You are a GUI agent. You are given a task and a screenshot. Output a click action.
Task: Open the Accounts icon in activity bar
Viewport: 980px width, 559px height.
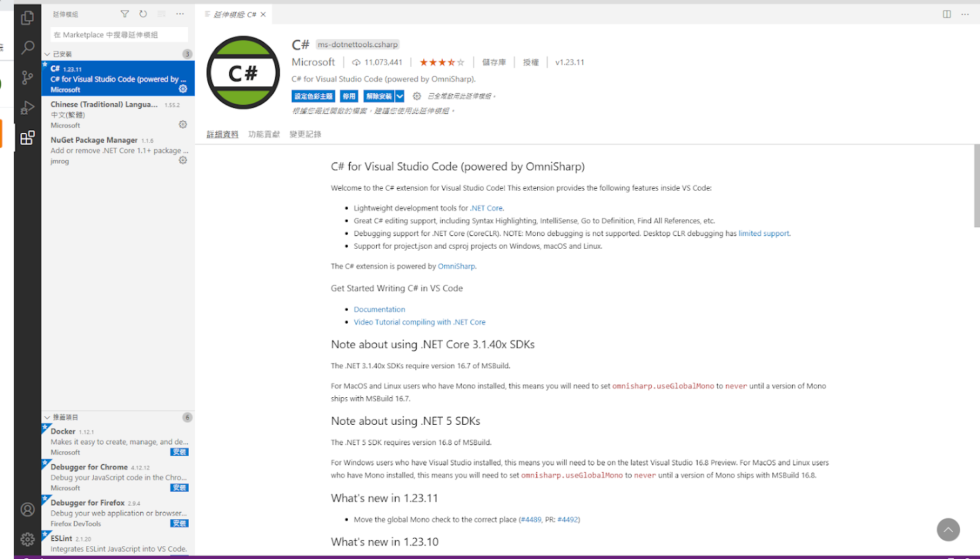(28, 510)
